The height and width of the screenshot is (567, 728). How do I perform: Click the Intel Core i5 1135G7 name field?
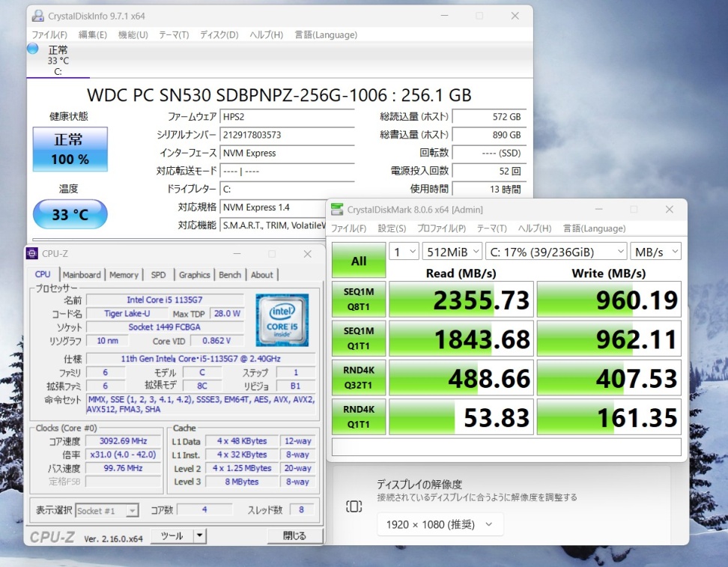[165, 300]
